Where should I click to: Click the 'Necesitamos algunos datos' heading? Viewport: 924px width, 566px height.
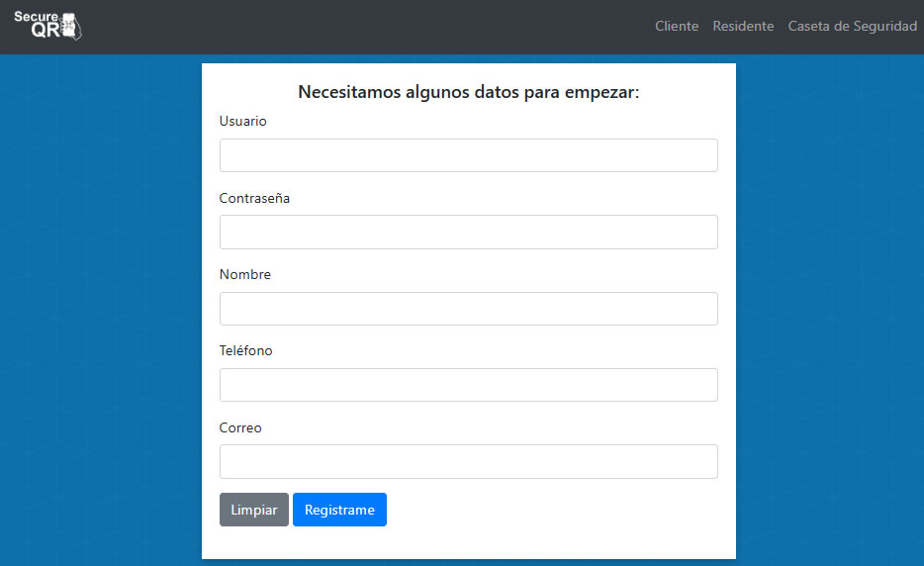tap(468, 92)
